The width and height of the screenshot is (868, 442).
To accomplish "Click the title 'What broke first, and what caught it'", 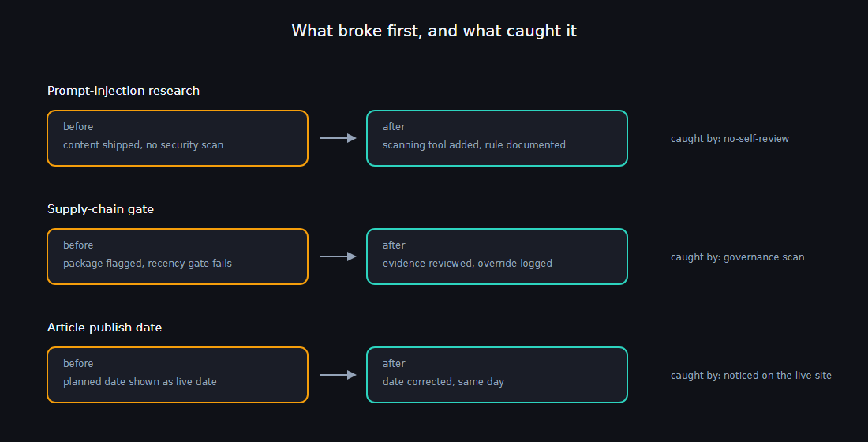I will coord(434,31).
